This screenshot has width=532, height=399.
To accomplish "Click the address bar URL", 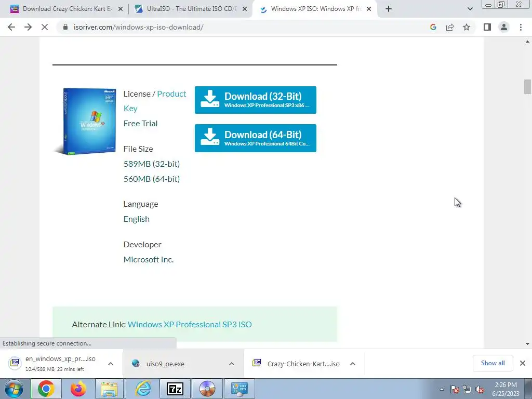I will pos(138,27).
